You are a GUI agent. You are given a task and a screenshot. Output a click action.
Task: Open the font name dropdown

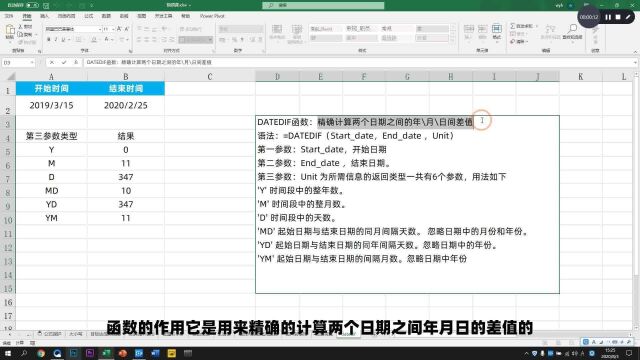point(100,29)
